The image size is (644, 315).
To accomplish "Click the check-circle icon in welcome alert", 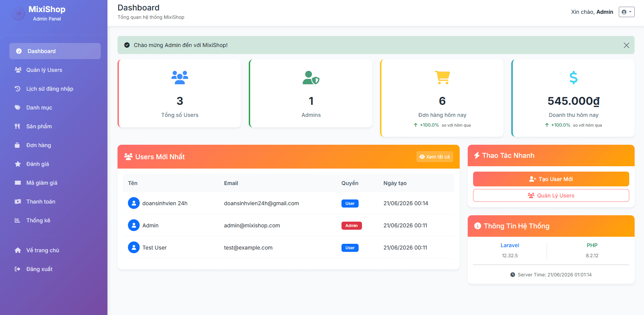I will pyautogui.click(x=127, y=45).
